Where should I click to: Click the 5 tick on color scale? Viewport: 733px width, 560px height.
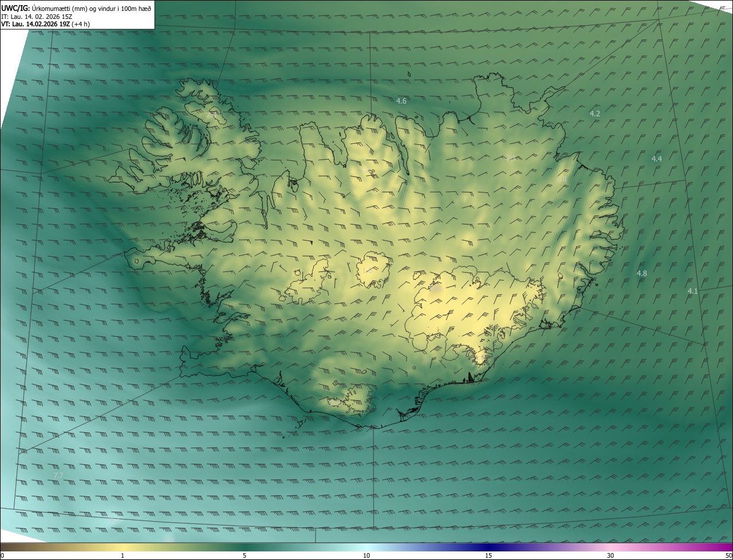(245, 555)
